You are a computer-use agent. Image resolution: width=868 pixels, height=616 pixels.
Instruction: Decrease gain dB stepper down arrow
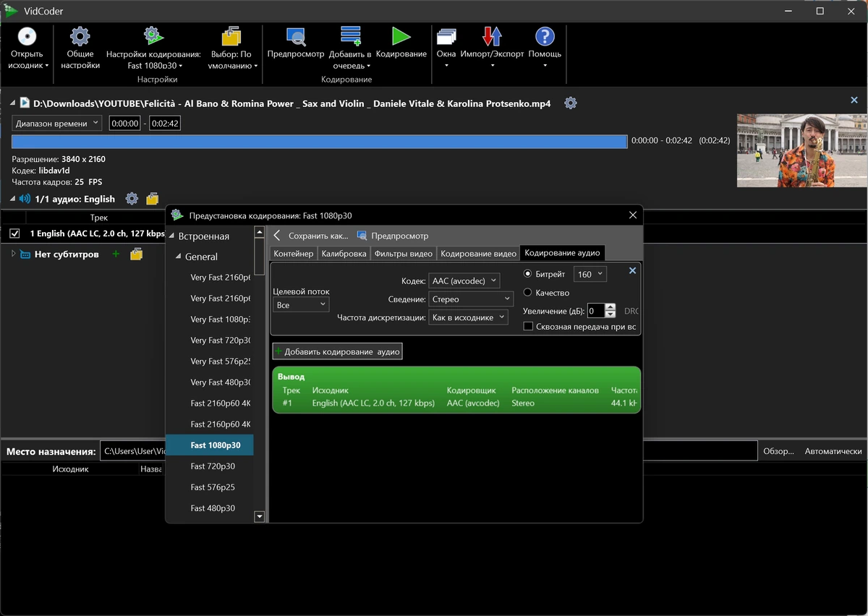coord(610,315)
